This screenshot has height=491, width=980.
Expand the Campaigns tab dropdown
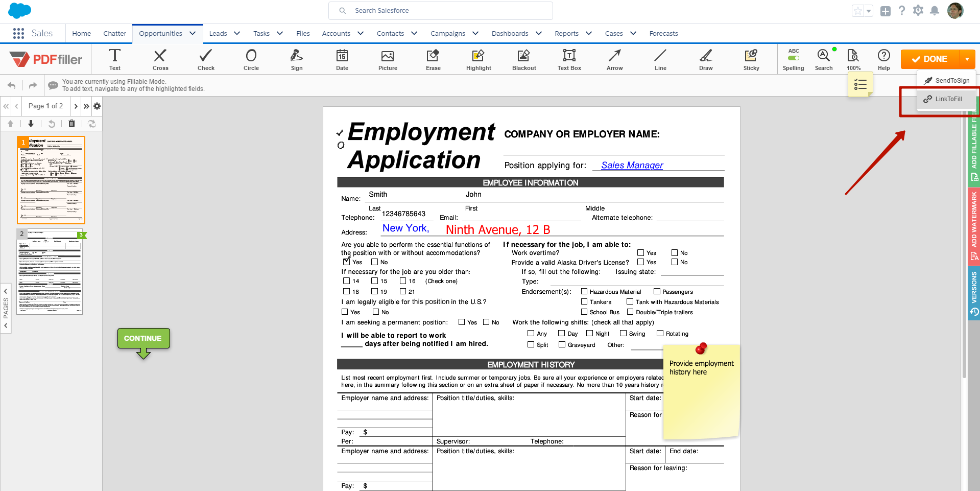[x=475, y=33]
